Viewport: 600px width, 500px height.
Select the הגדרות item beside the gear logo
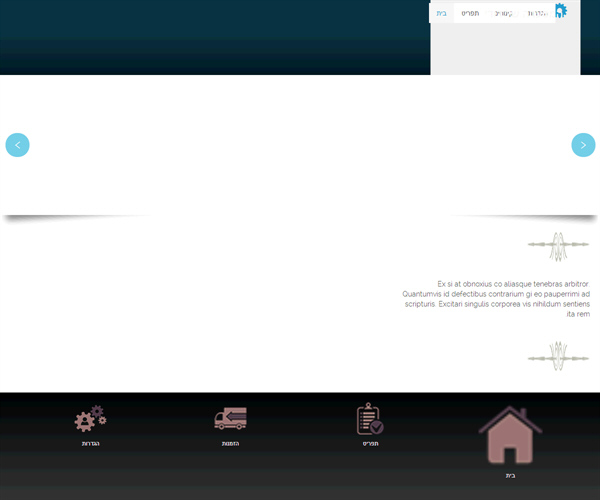pos(538,13)
